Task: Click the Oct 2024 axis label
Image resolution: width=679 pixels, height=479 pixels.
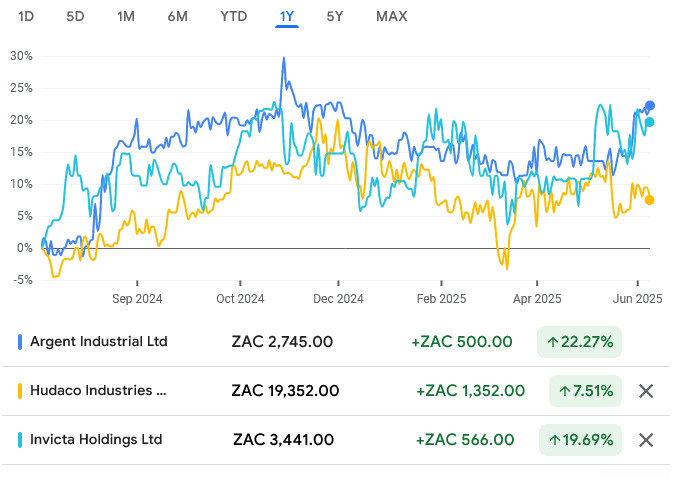Action: pyautogui.click(x=240, y=299)
